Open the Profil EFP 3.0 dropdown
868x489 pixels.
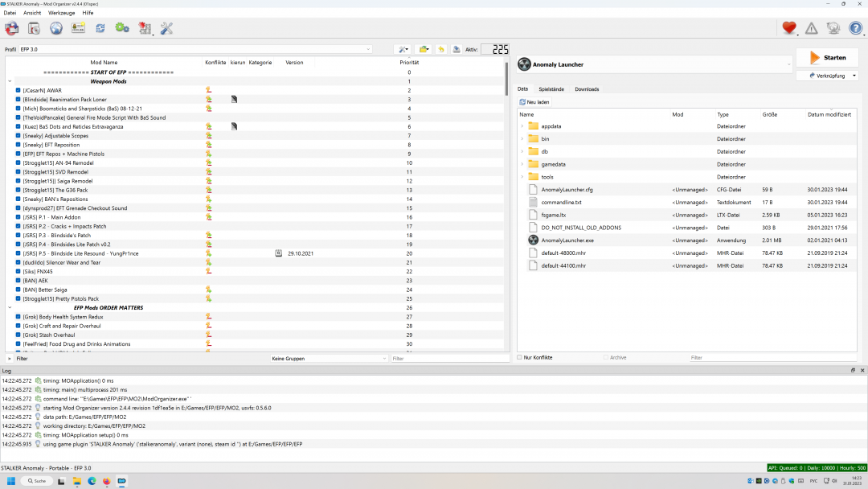tap(195, 49)
